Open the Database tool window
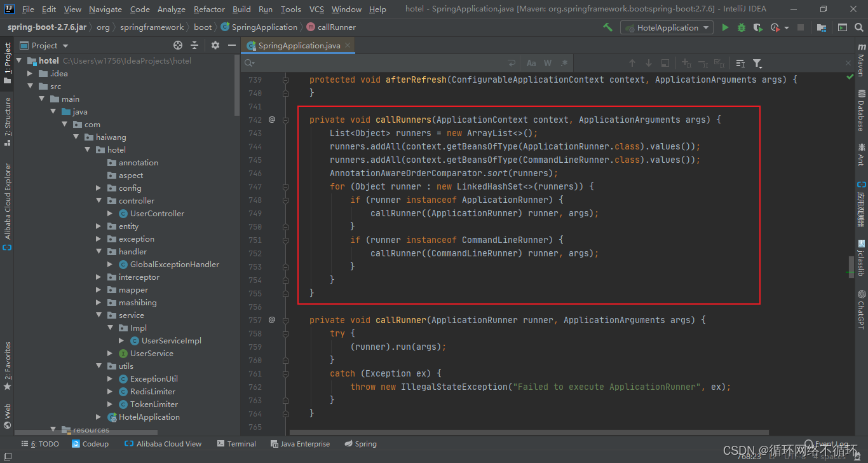 pos(862,108)
